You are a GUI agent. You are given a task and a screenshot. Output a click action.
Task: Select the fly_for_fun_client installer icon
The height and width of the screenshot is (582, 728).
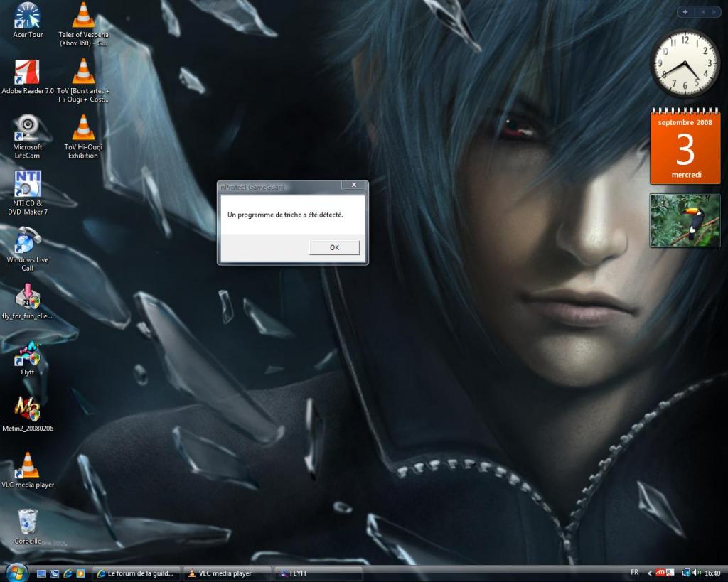tap(27, 302)
